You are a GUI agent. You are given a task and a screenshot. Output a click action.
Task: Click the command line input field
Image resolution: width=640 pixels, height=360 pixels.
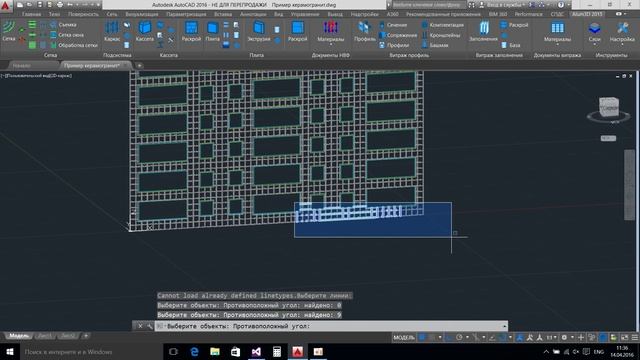(331, 326)
